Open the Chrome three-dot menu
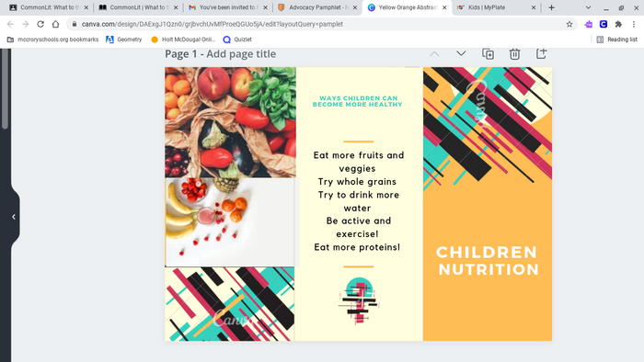The image size is (644, 362). [x=634, y=24]
